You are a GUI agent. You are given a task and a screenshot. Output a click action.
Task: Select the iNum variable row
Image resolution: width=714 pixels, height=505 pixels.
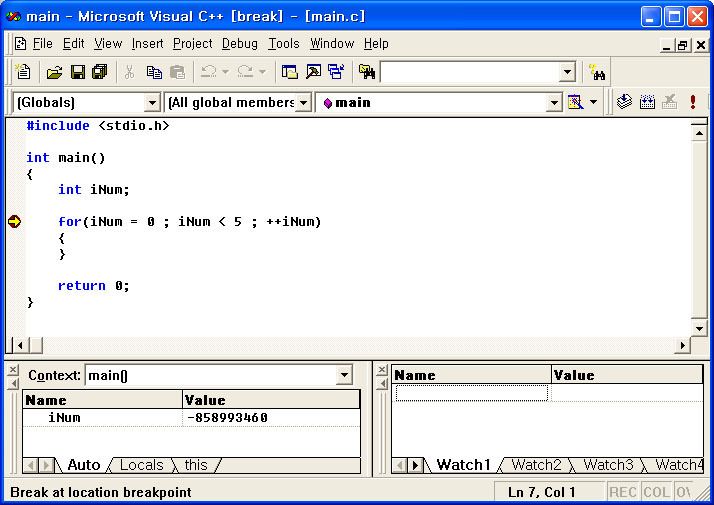(191, 418)
